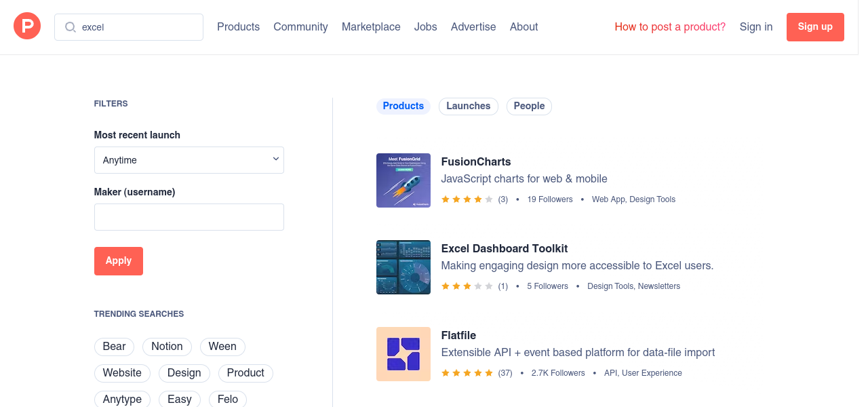
Task: Expand the Most recent launch dropdown
Action: [189, 160]
